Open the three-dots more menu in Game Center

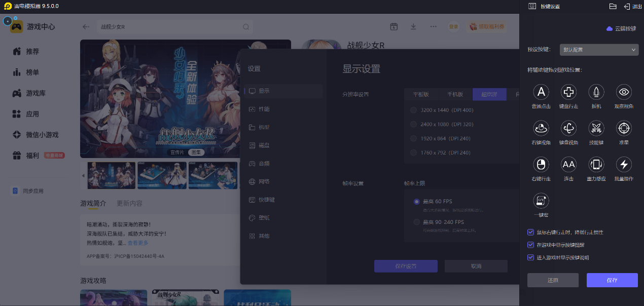coord(433,26)
